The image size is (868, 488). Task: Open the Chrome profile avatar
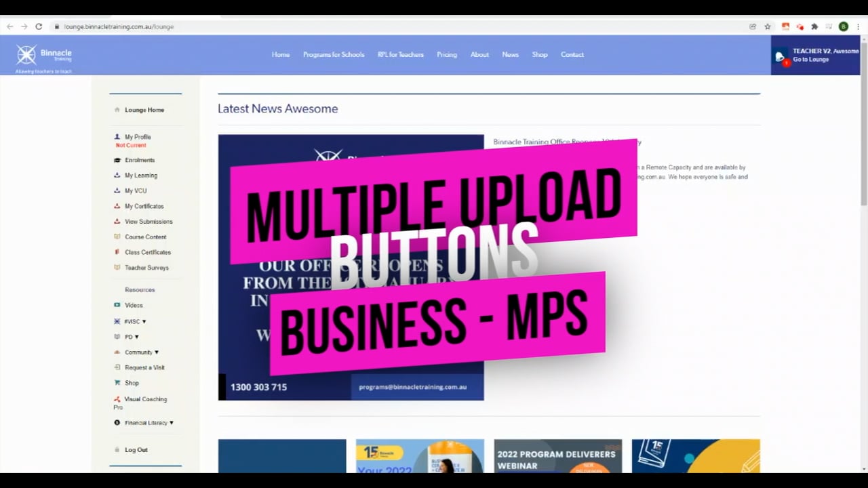[x=844, y=26]
